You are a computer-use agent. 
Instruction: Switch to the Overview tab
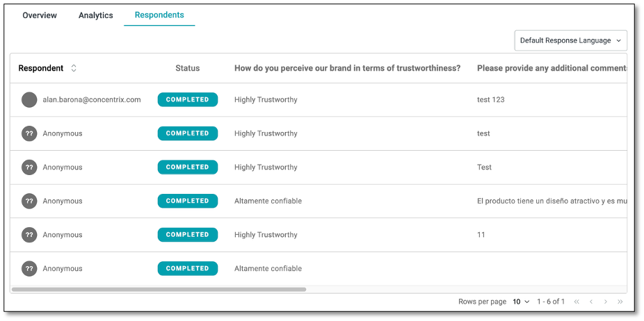coord(40,15)
